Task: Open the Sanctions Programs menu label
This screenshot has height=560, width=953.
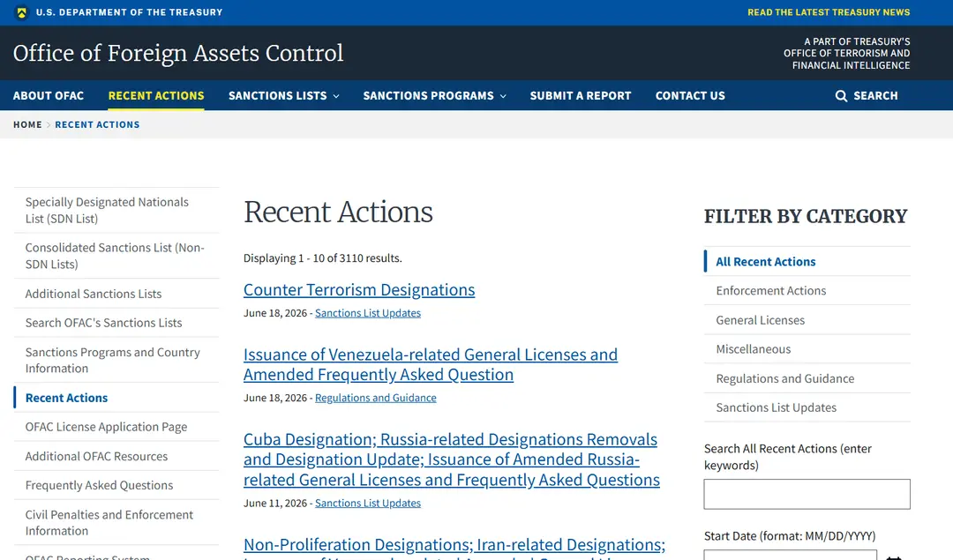Action: click(x=429, y=95)
